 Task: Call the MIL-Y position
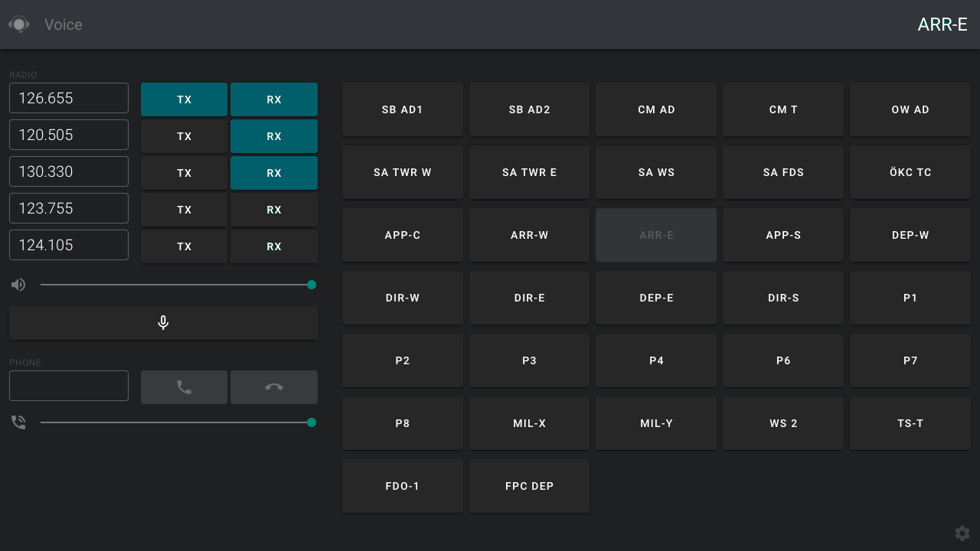[x=656, y=423]
